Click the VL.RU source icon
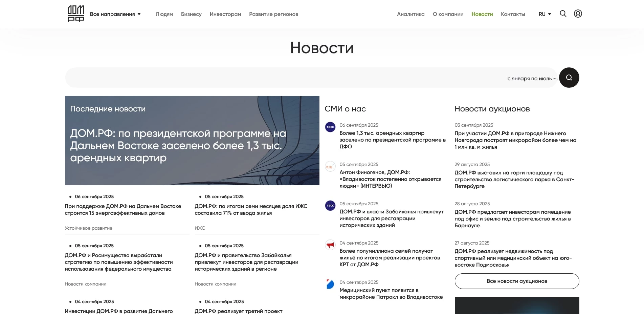This screenshot has height=314, width=644. tap(330, 167)
